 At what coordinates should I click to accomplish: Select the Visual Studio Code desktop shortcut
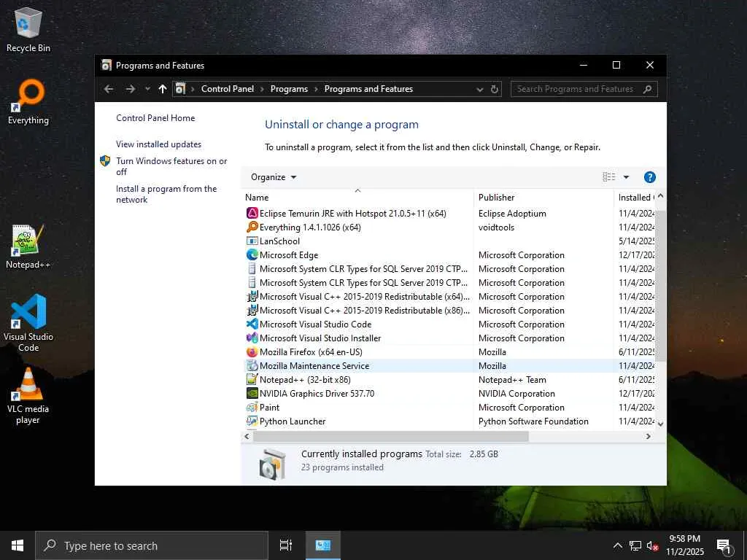point(28,323)
